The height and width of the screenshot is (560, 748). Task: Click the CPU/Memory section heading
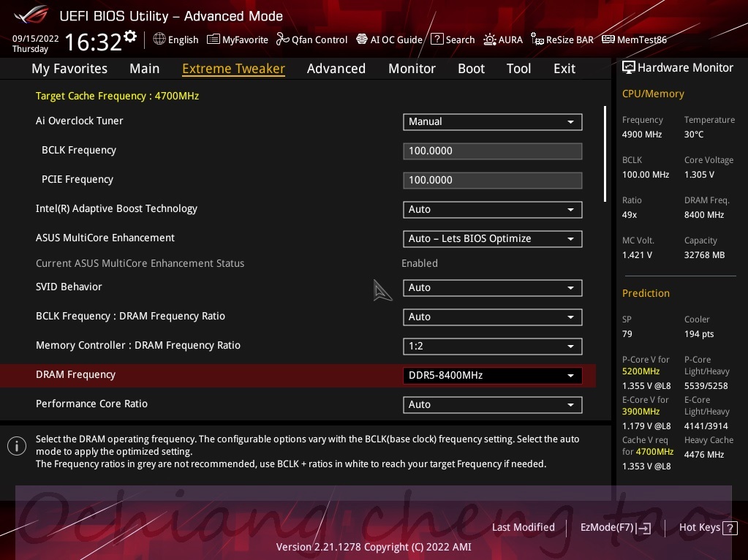click(653, 94)
